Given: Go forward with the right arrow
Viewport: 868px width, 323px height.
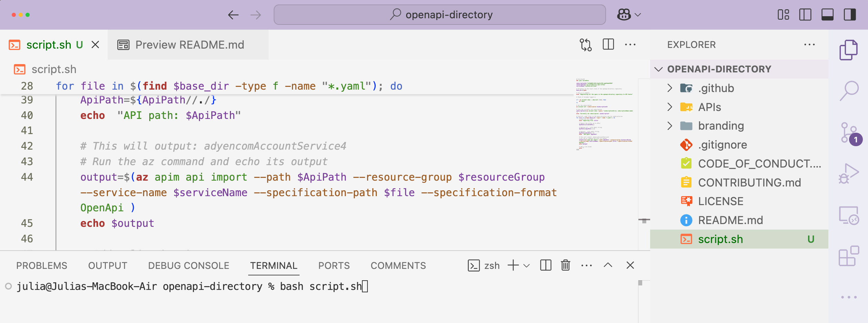Looking at the screenshot, I should click(x=255, y=15).
